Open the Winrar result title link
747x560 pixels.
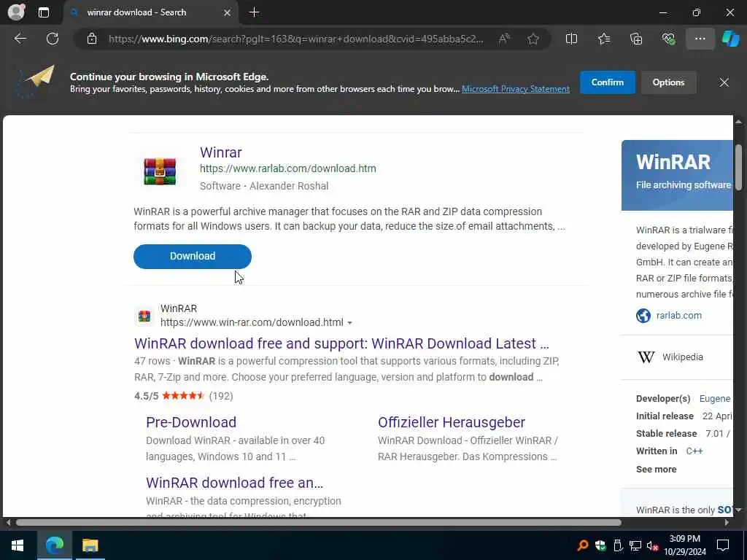click(220, 152)
